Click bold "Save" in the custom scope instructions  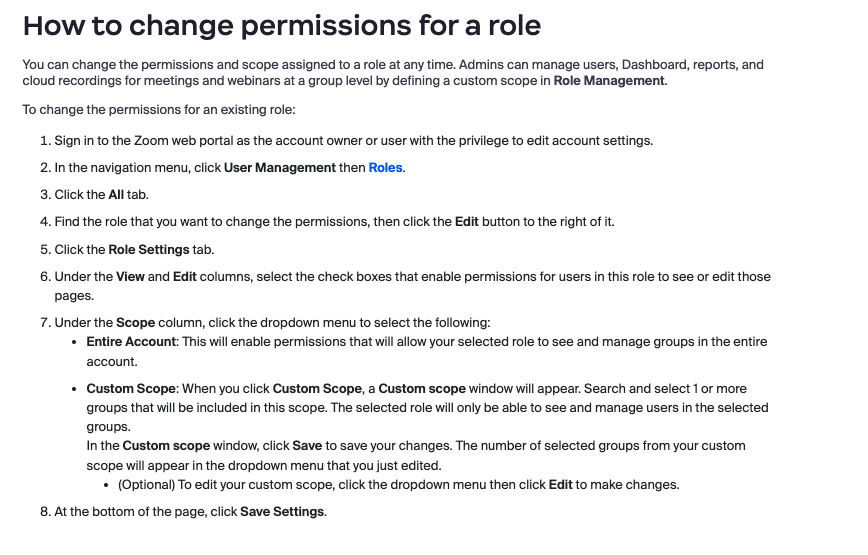coord(307,445)
